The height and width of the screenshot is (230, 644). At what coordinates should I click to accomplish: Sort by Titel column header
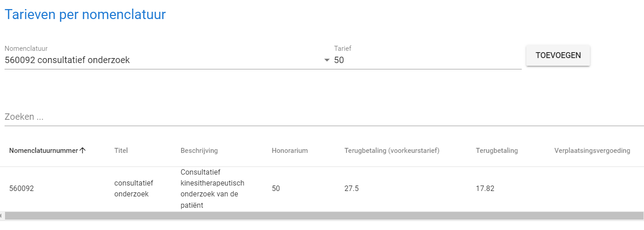click(x=121, y=151)
